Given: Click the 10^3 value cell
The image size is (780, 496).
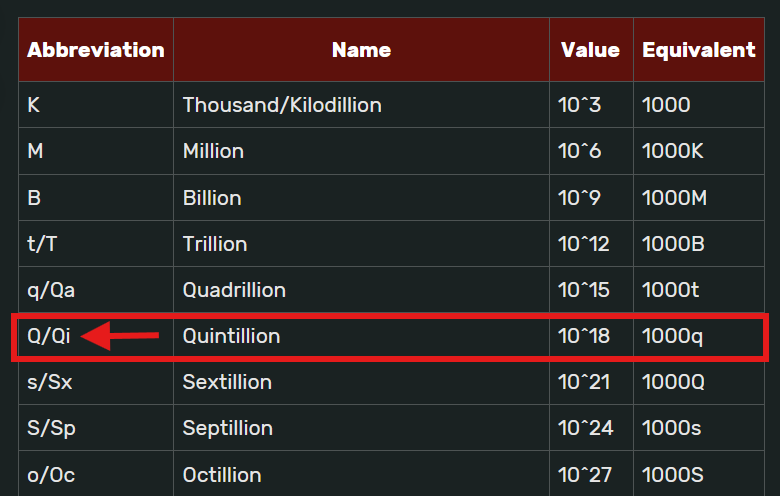Looking at the screenshot, I should coord(579,105).
